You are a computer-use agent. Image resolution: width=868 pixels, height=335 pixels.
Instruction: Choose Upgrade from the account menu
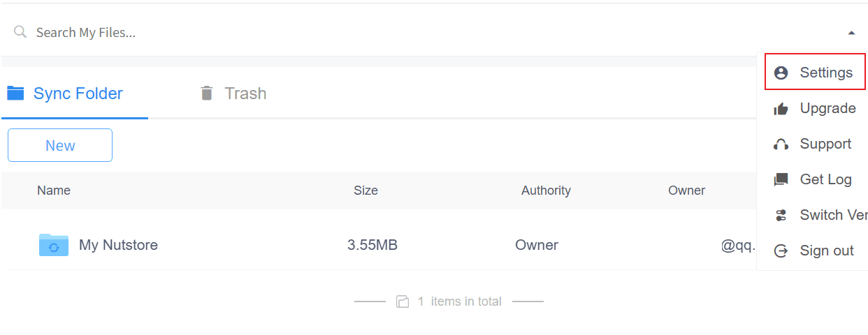point(827,109)
